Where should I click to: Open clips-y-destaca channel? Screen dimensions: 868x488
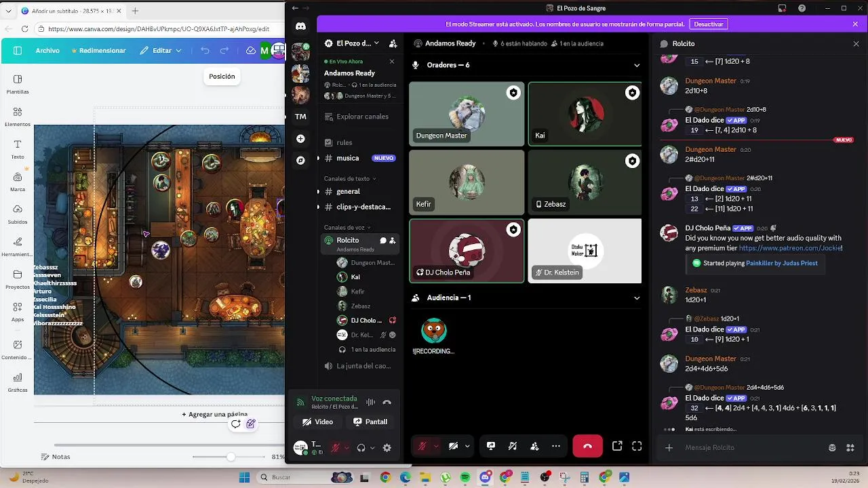359,207
